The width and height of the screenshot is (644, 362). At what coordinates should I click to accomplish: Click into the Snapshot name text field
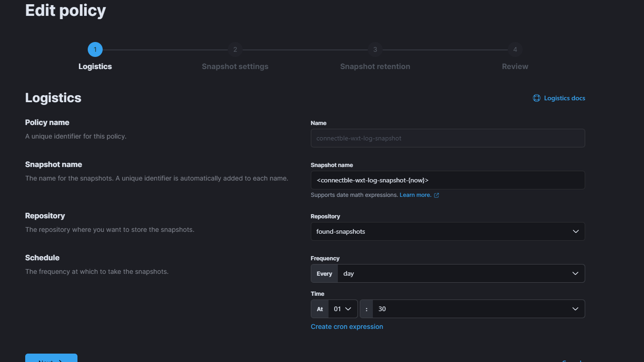[447, 180]
